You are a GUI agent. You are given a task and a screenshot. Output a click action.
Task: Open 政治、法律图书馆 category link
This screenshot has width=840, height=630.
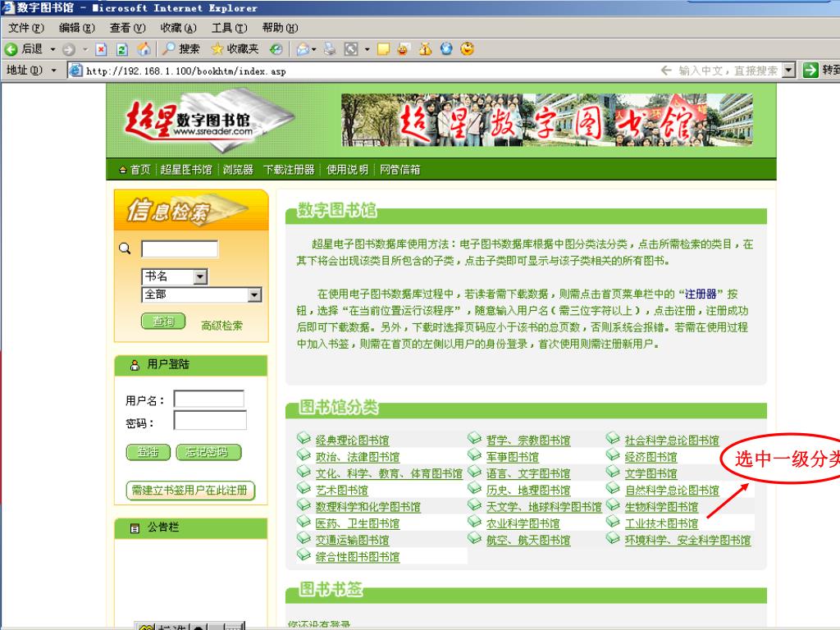coord(358,457)
